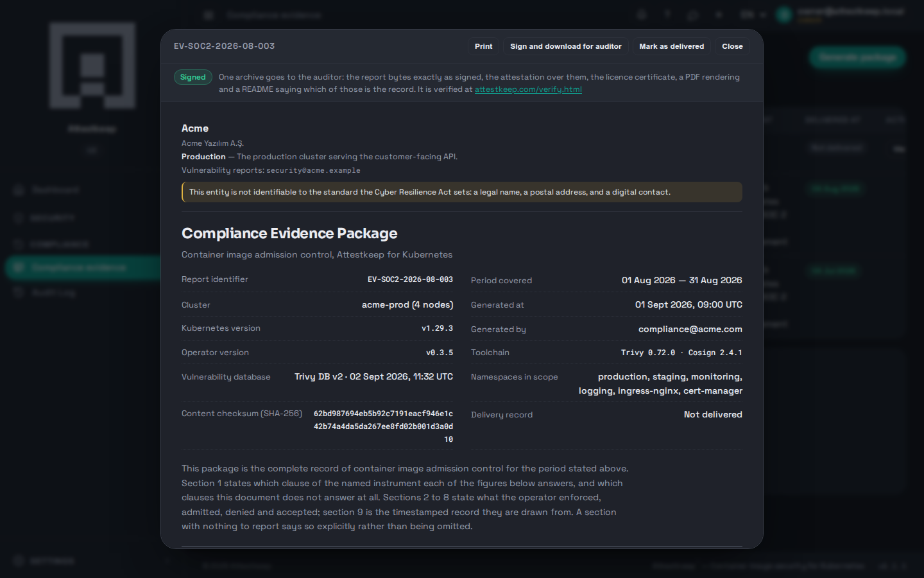Select the Kubernetes version v1.29.3
Viewport: 924px width, 578px height.
(437, 328)
